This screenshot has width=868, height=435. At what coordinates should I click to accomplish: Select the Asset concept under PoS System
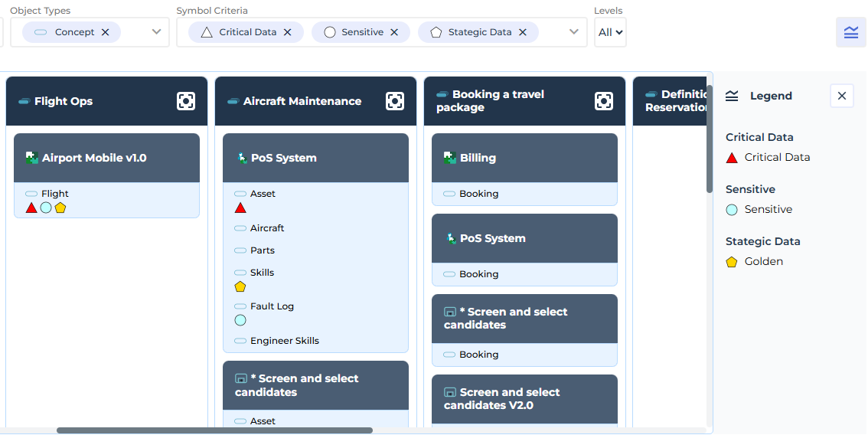coord(263,194)
